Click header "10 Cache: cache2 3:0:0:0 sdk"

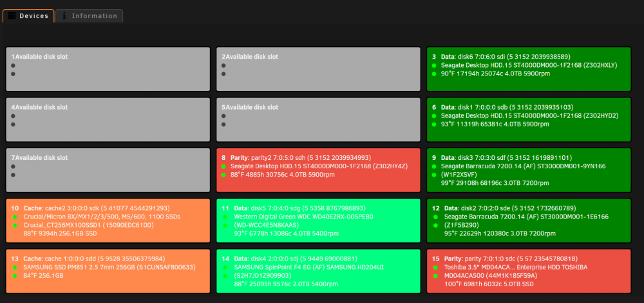point(90,208)
